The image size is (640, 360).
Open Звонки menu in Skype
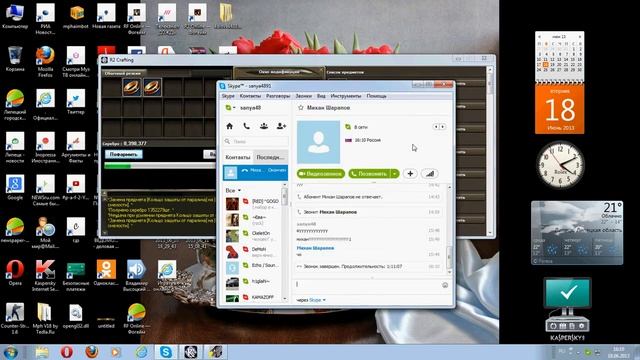[304, 96]
